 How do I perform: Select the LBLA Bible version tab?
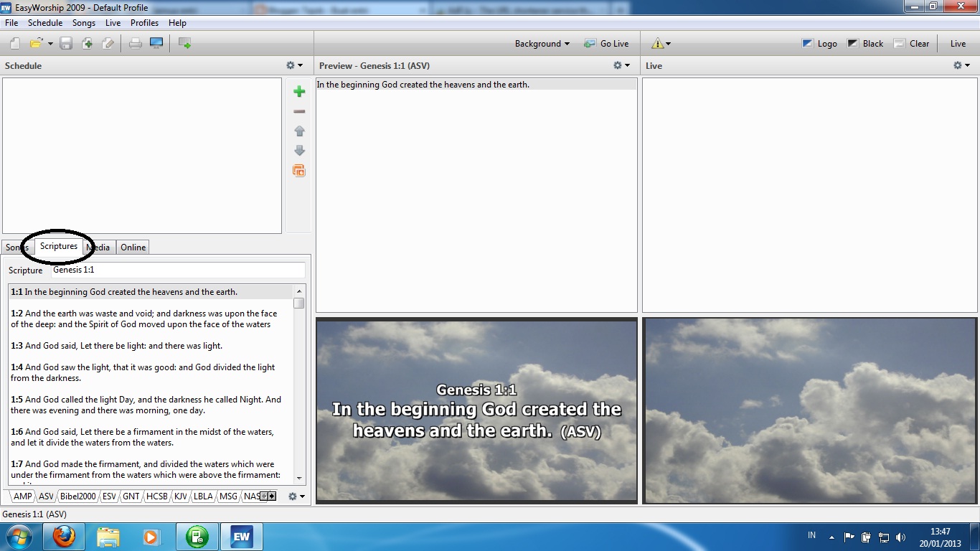tap(203, 496)
